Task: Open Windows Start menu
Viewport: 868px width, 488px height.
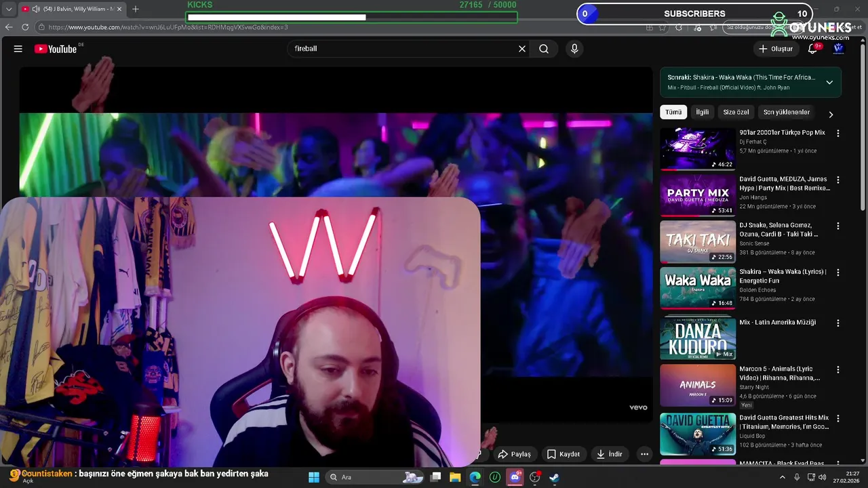Action: click(313, 477)
